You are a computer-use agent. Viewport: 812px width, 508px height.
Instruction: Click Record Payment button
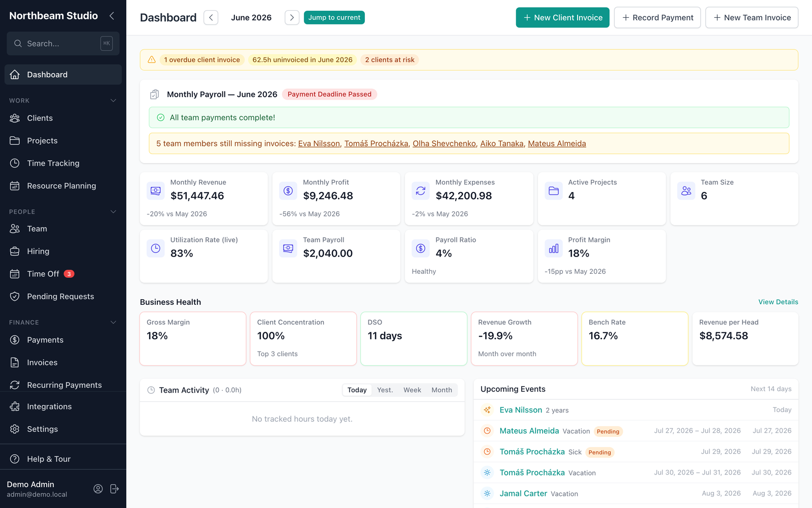tap(657, 17)
